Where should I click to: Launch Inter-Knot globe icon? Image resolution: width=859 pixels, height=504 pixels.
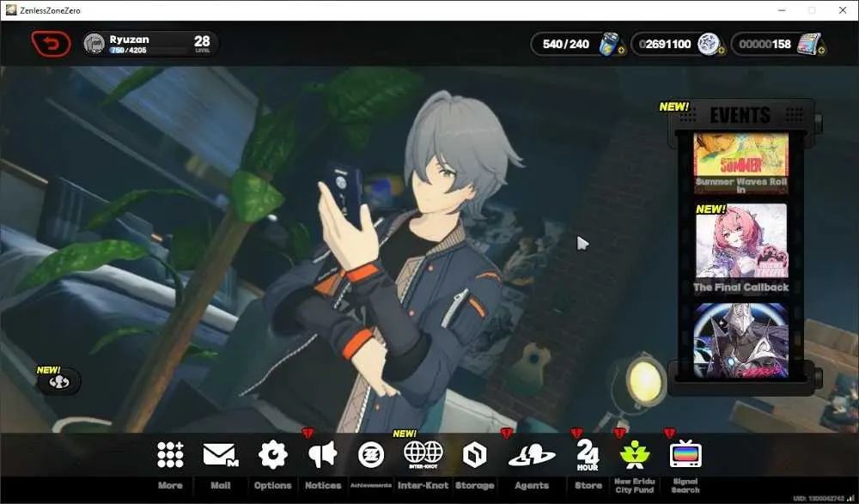423,455
